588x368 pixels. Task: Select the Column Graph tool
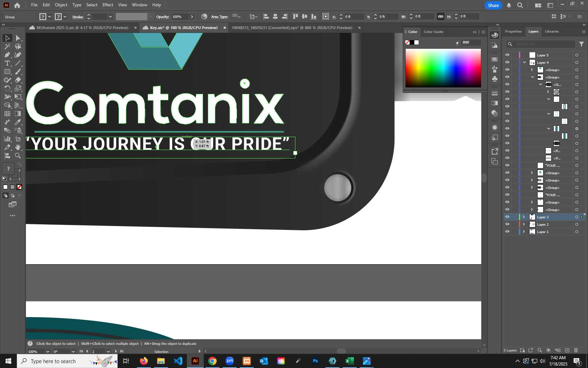click(x=7, y=139)
